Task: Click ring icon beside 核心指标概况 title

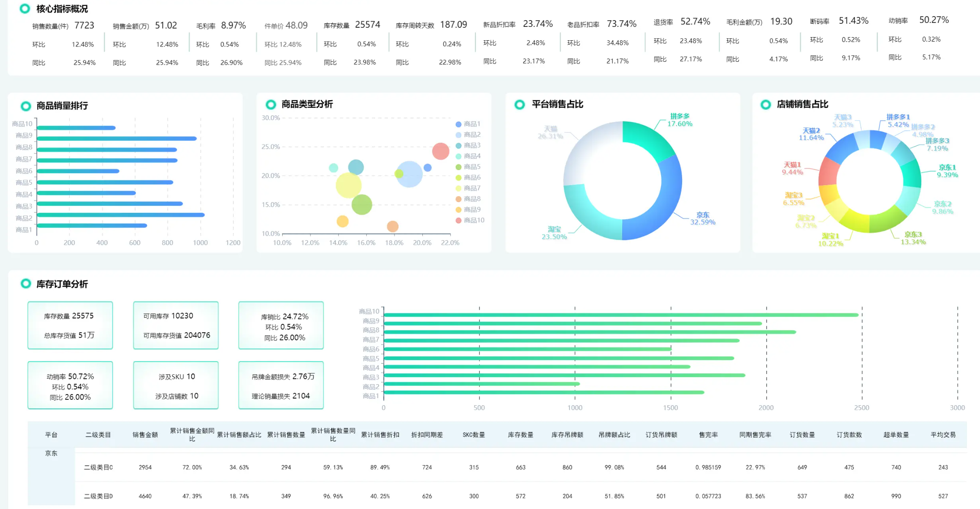Action: [x=25, y=8]
